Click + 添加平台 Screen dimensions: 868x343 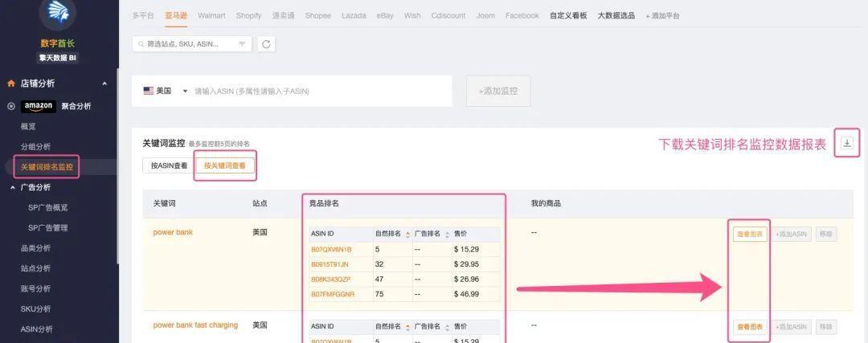662,16
